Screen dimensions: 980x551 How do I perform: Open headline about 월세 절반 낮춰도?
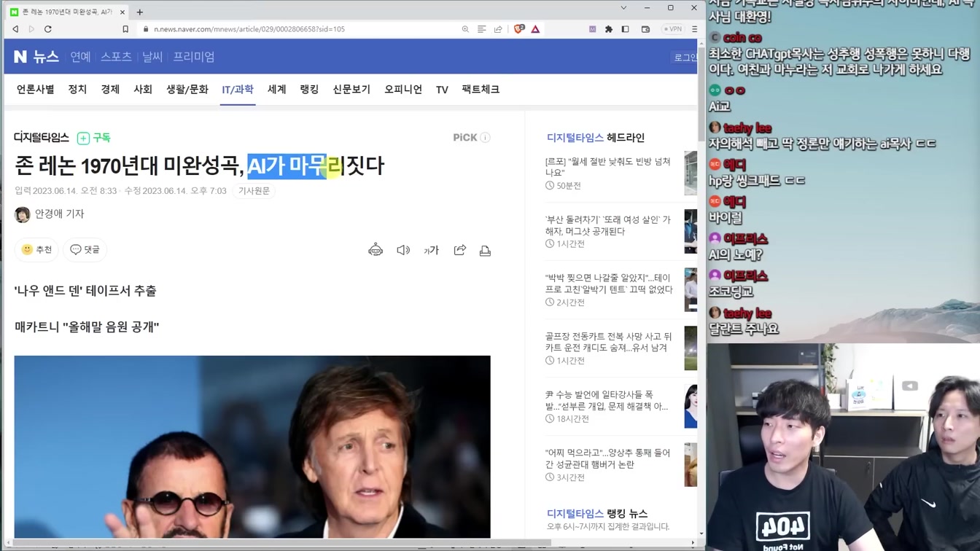click(608, 167)
